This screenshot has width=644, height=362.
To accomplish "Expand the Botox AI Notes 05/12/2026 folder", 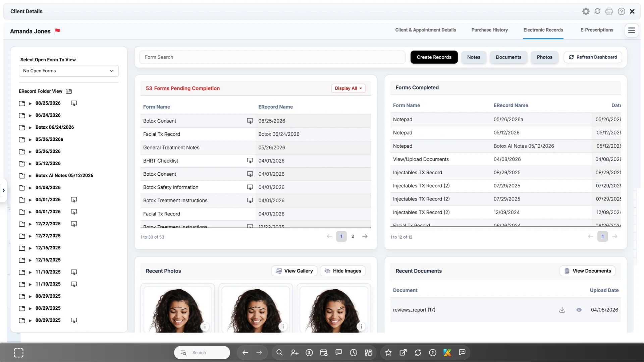I will click(x=30, y=176).
